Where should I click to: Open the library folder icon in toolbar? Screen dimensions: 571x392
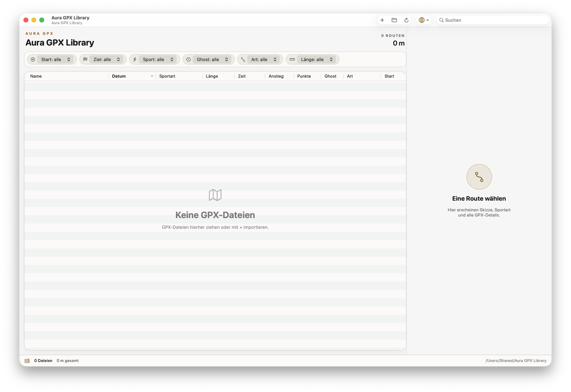coord(394,20)
